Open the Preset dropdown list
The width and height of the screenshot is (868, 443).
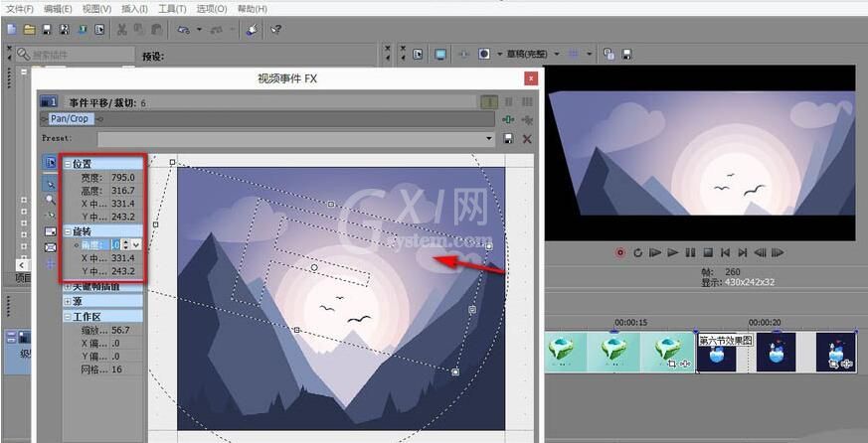[489, 139]
